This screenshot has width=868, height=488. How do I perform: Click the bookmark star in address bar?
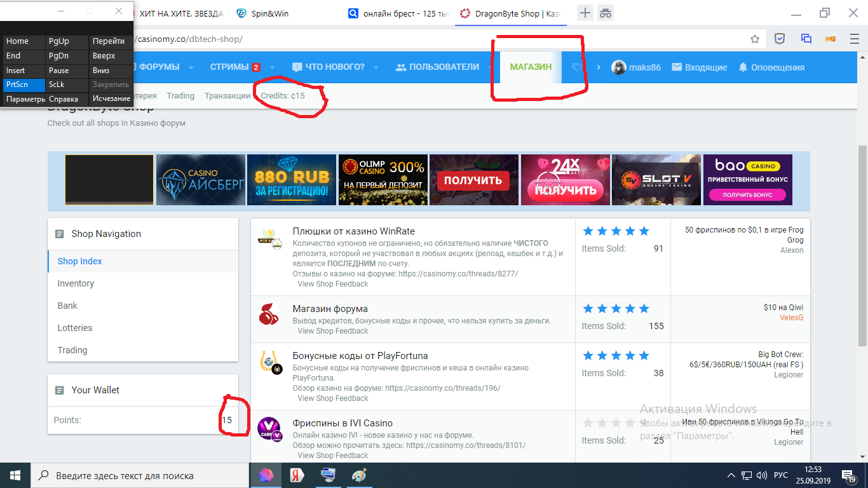(755, 39)
